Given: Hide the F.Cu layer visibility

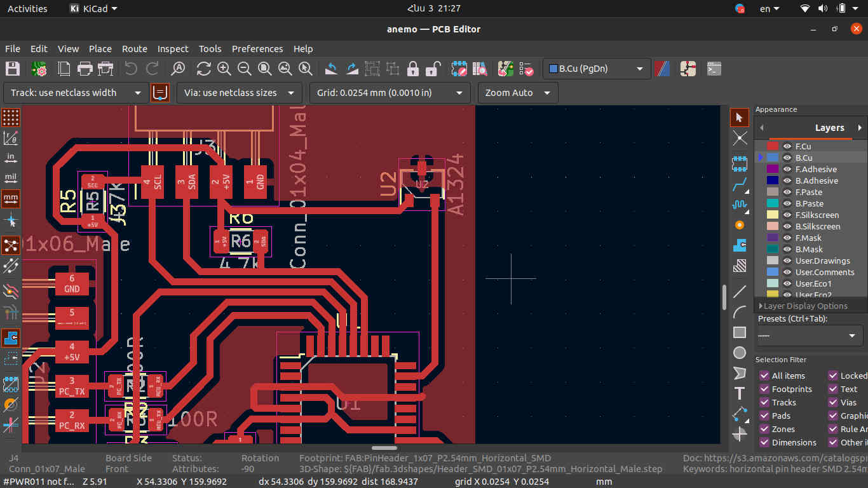Looking at the screenshot, I should coord(787,146).
